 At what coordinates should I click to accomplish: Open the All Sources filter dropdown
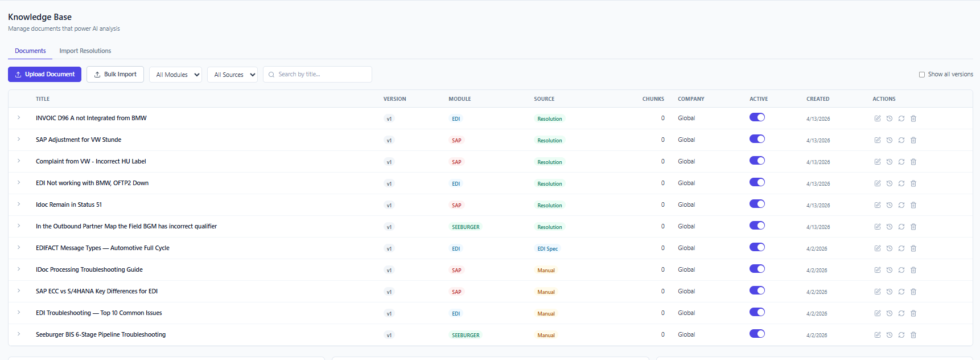232,75
